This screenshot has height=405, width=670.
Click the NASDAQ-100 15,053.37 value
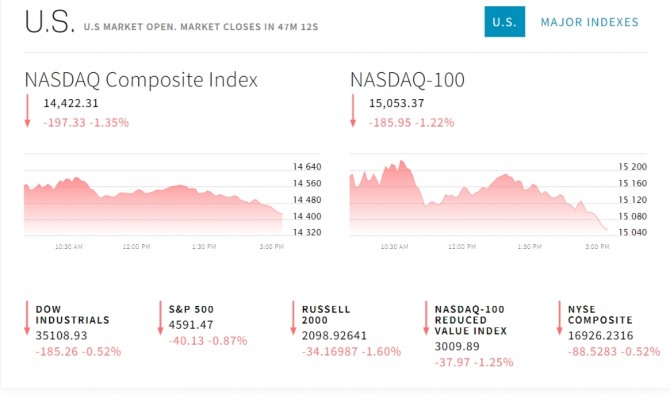[397, 103]
